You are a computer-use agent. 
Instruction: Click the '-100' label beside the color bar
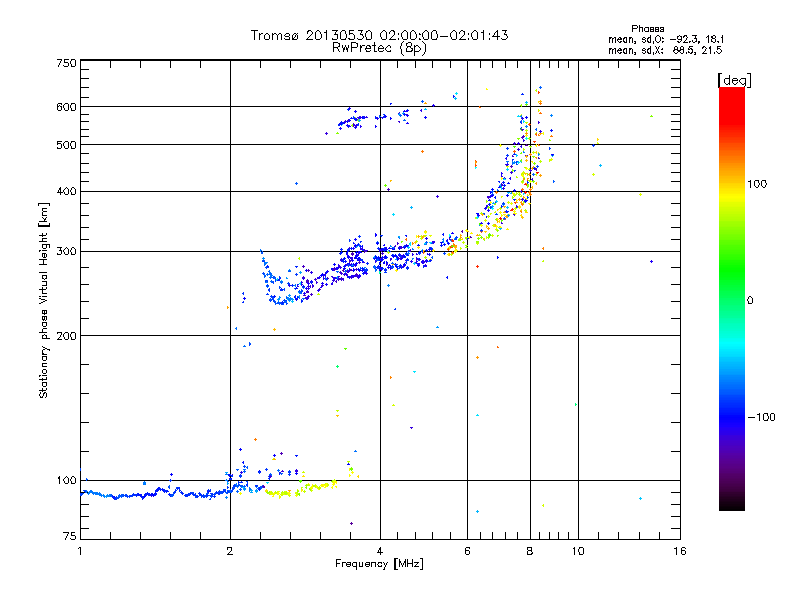tap(762, 417)
